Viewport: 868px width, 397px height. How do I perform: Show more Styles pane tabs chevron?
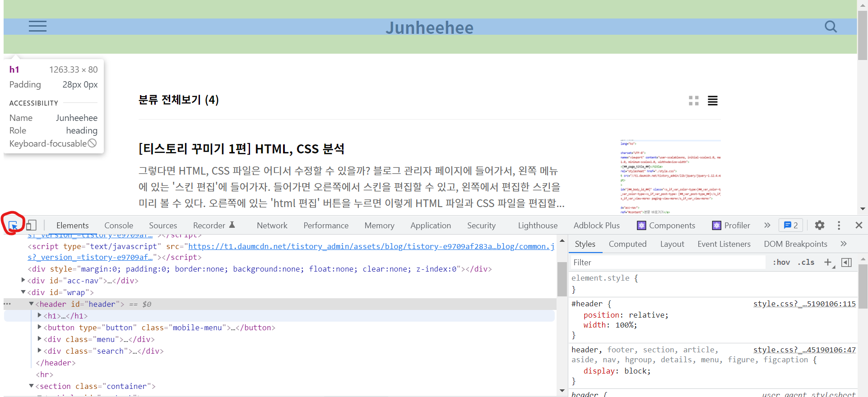844,244
